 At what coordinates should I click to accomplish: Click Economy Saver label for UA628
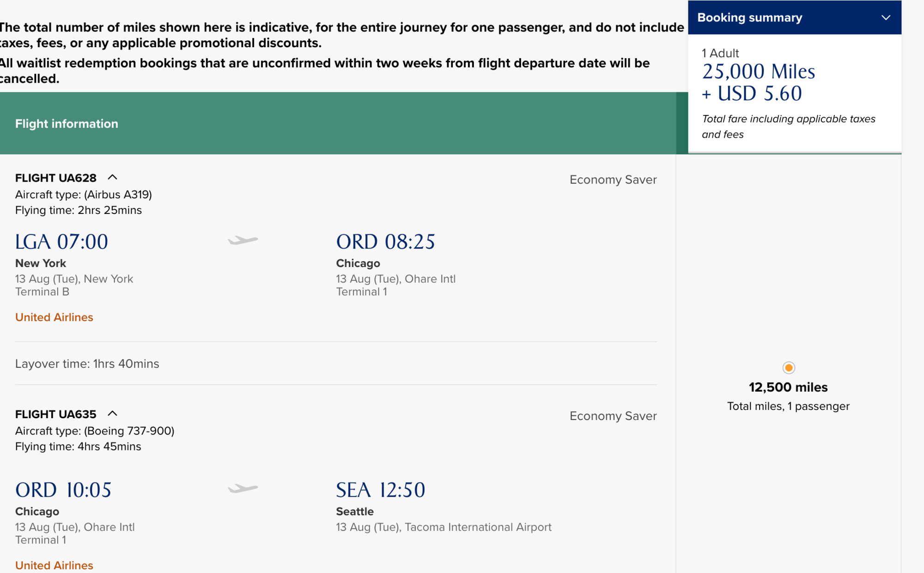[x=613, y=180]
